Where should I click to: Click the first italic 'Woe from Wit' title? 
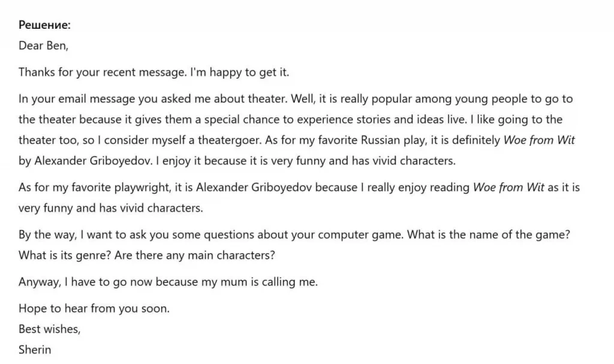click(539, 140)
